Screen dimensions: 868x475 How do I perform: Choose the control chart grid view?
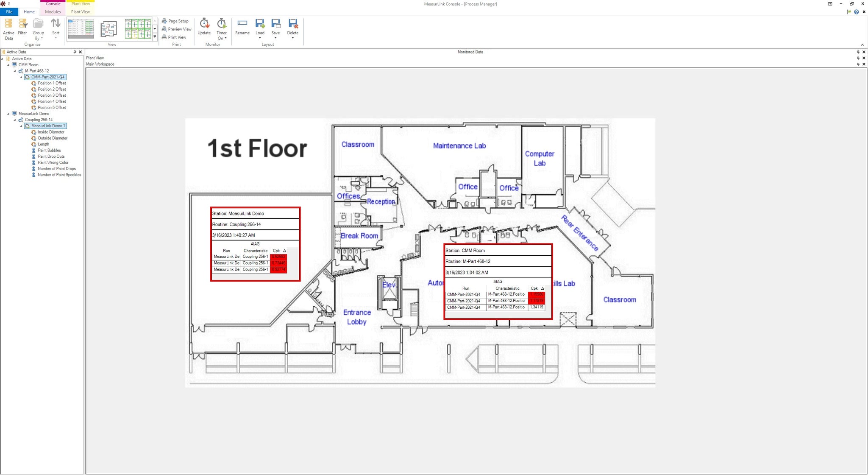[138, 29]
